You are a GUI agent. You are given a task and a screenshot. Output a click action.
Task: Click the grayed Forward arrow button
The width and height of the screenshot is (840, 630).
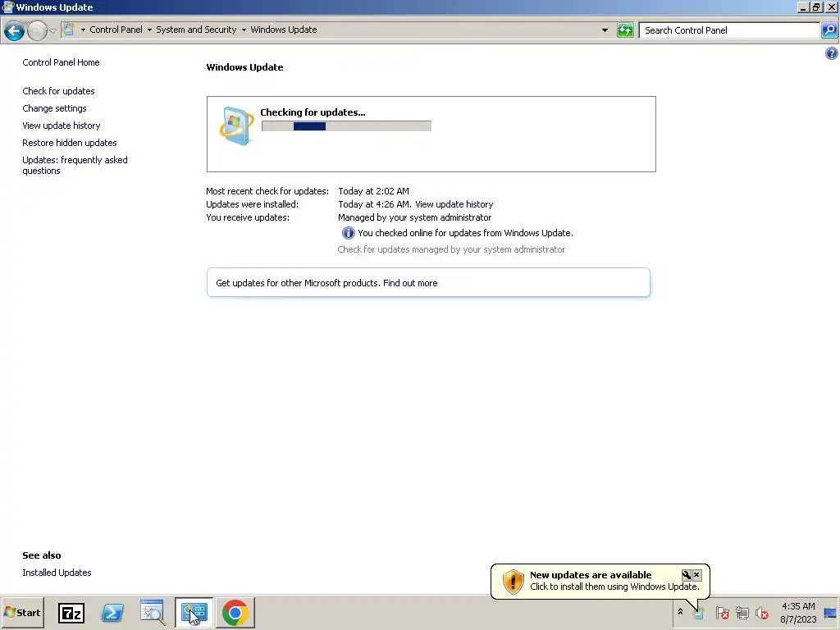[x=37, y=30]
